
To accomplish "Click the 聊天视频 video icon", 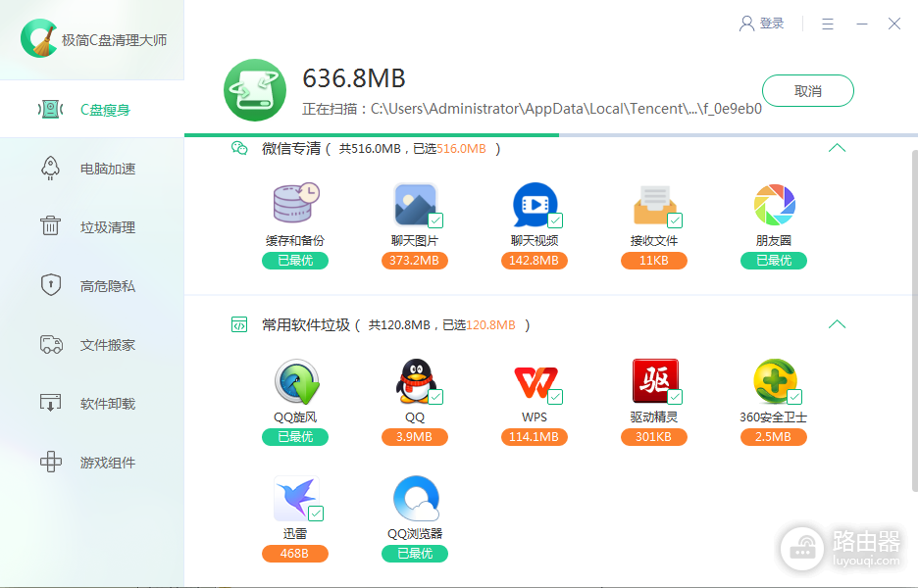I will point(535,204).
